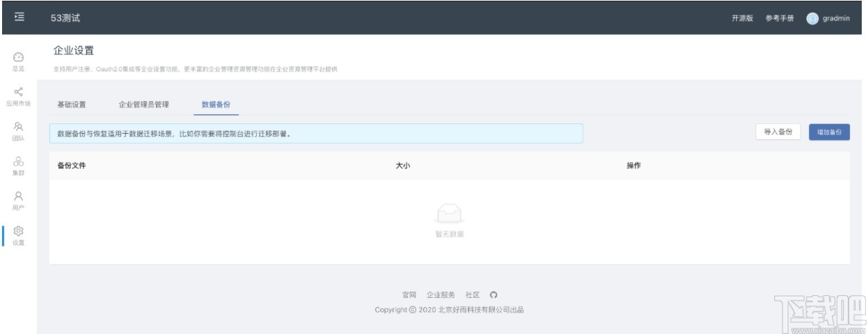The image size is (868, 334).
Task: Switch to the 基础设置 tab
Action: click(71, 105)
